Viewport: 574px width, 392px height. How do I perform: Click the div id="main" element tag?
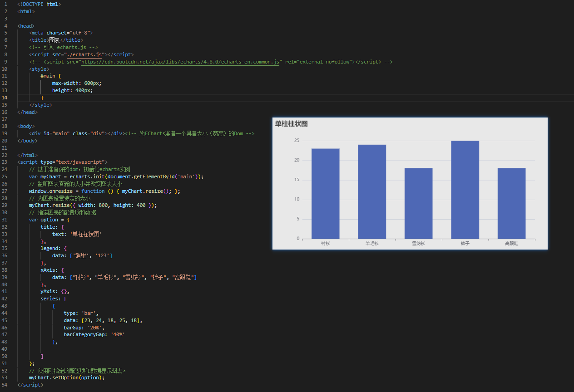pos(77,133)
